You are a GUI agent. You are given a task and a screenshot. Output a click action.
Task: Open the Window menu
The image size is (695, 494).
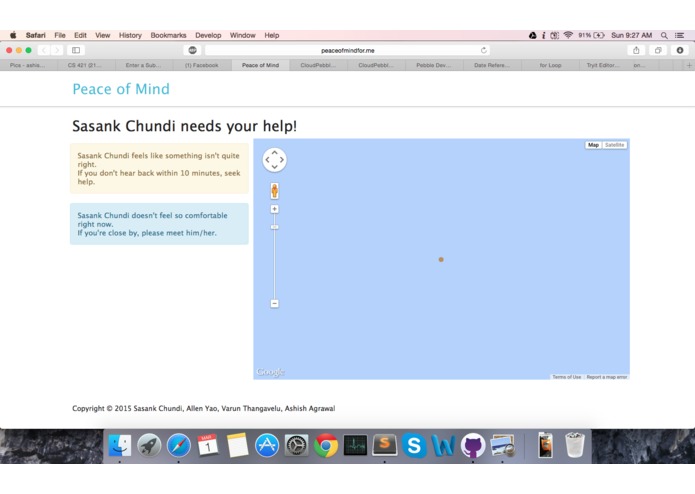[x=242, y=35]
